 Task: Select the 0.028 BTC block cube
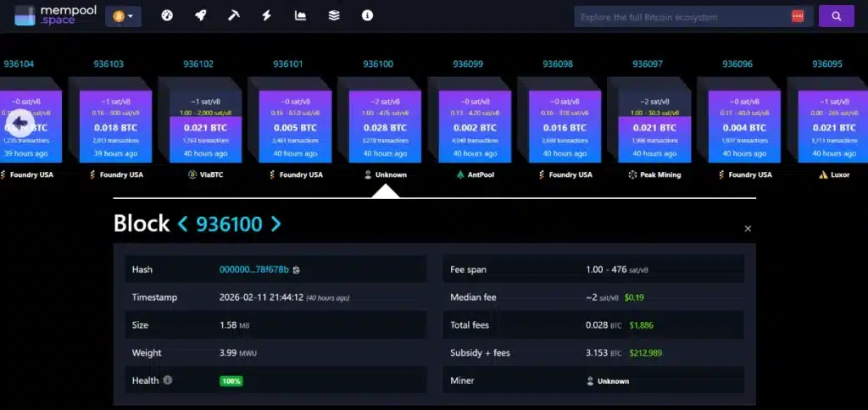pos(386,127)
